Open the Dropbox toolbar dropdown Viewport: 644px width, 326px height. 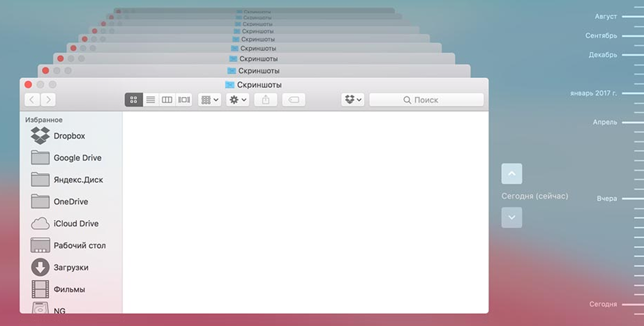[353, 99]
